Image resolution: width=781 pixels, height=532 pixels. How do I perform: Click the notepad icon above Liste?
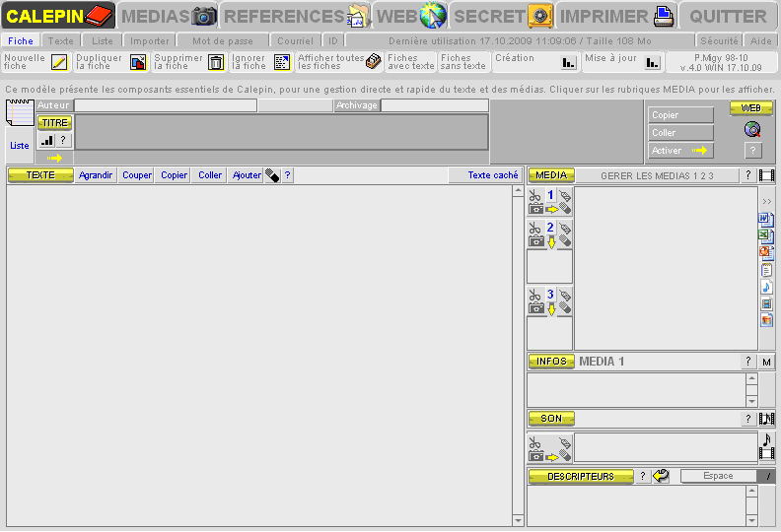point(20,112)
